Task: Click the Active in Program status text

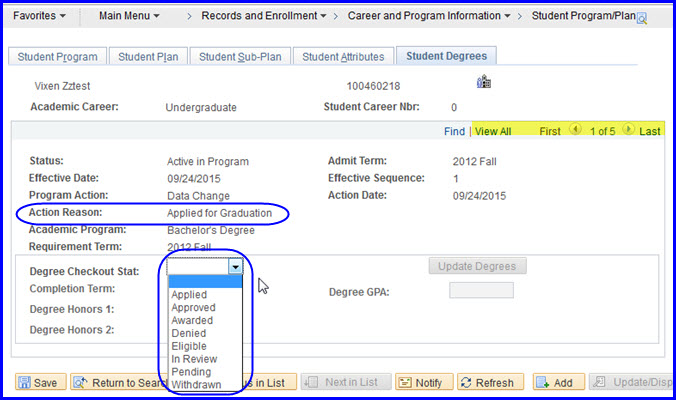Action: [x=208, y=162]
